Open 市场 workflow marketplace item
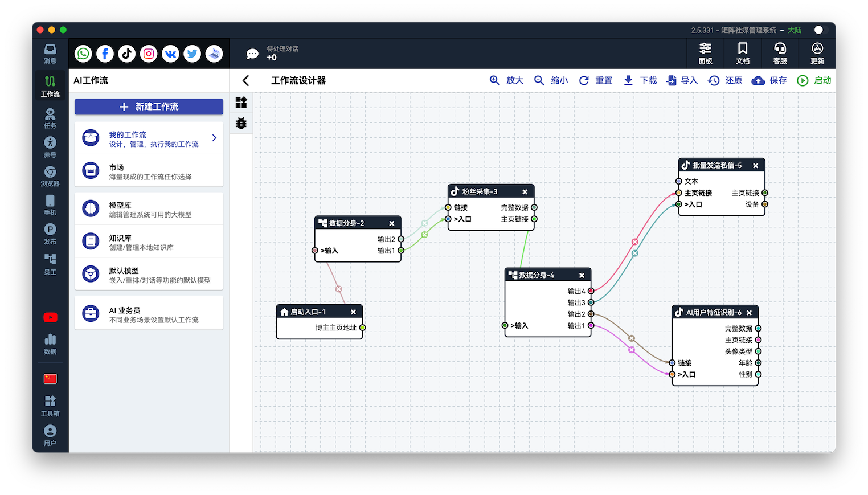868x495 pixels. (x=149, y=171)
